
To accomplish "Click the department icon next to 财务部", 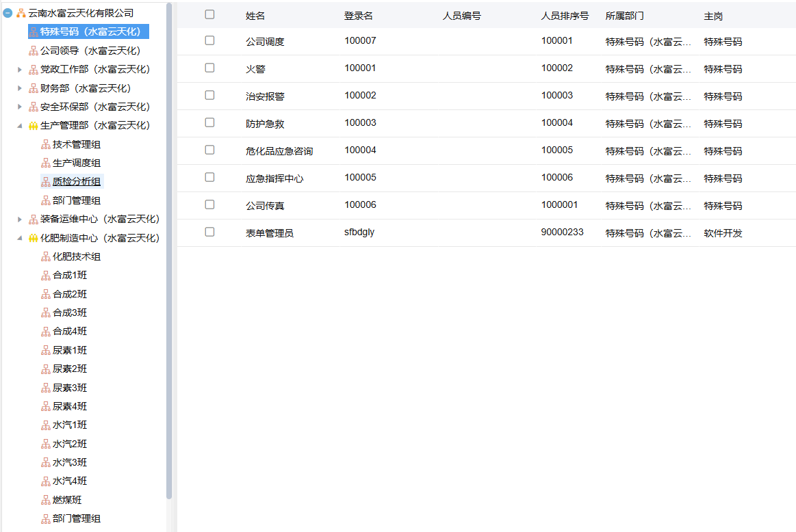I will [34, 88].
